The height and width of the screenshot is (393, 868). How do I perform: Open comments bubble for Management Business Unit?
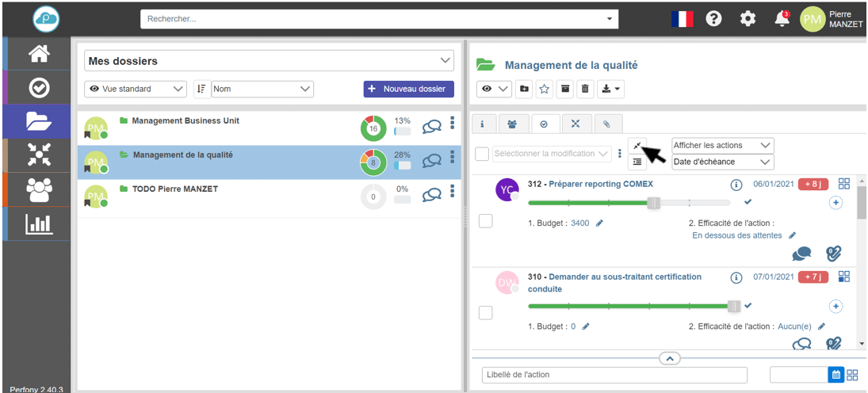pyautogui.click(x=432, y=127)
